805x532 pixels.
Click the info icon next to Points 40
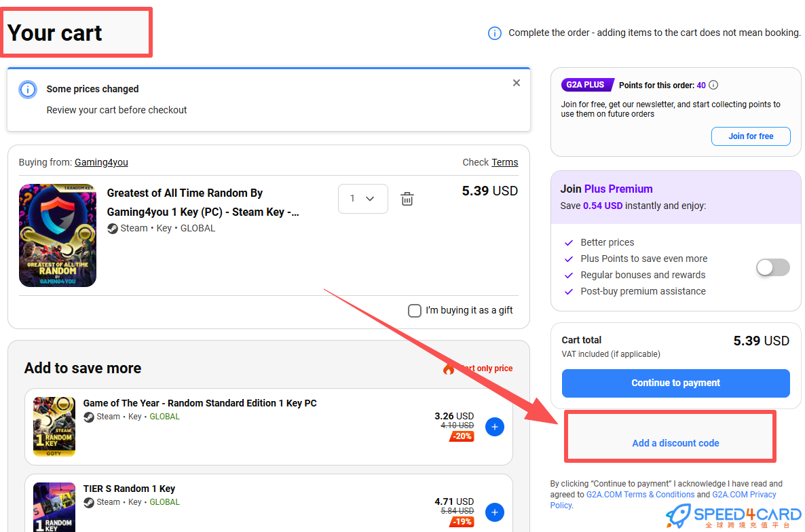click(713, 85)
